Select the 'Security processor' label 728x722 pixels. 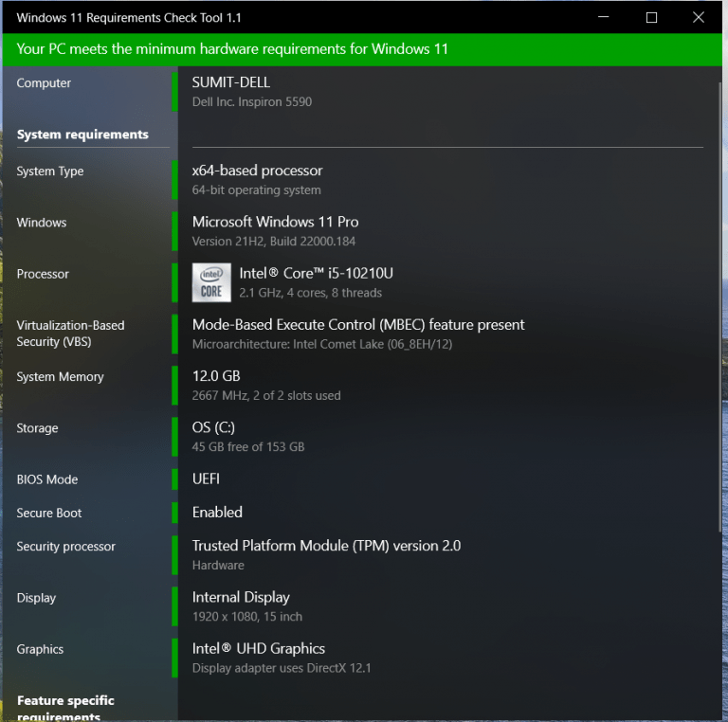[x=66, y=547]
